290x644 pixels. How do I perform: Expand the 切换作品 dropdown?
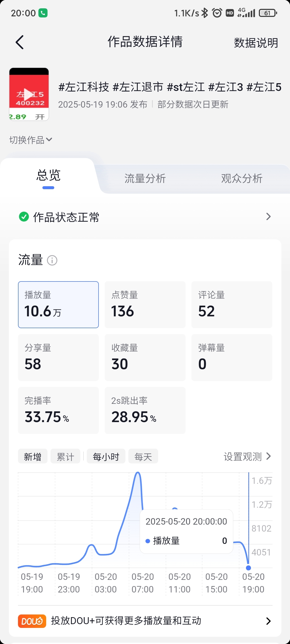click(31, 140)
